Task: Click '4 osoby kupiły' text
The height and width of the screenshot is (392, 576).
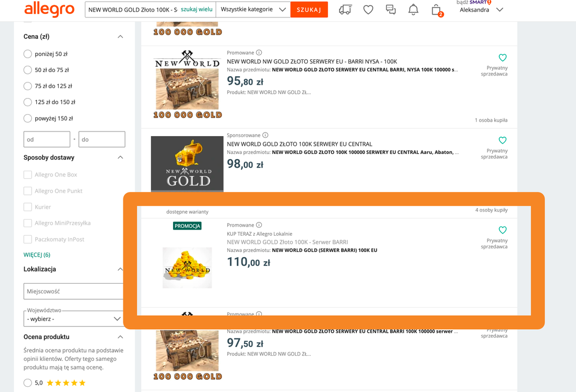Action: pos(491,210)
